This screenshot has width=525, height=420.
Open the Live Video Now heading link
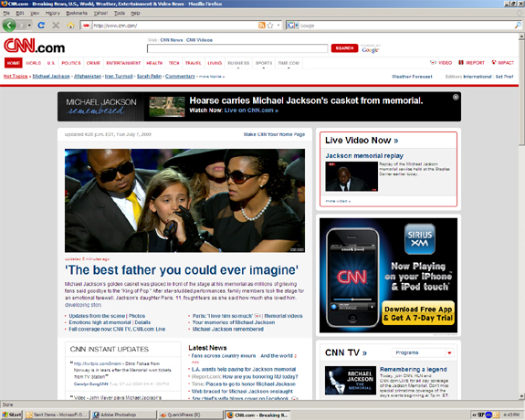tap(362, 141)
